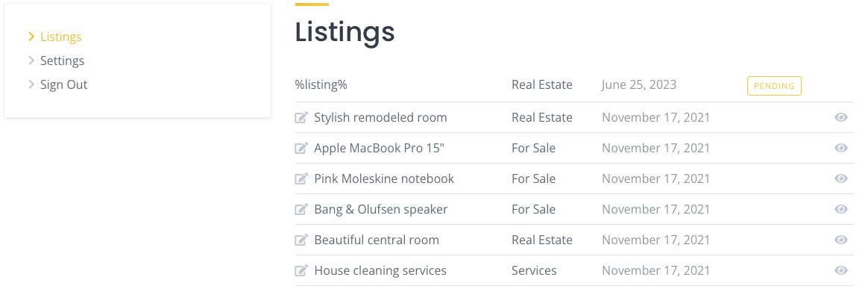Click the House cleaning services title link
Image resolution: width=868 pixels, height=289 pixels.
click(x=380, y=270)
